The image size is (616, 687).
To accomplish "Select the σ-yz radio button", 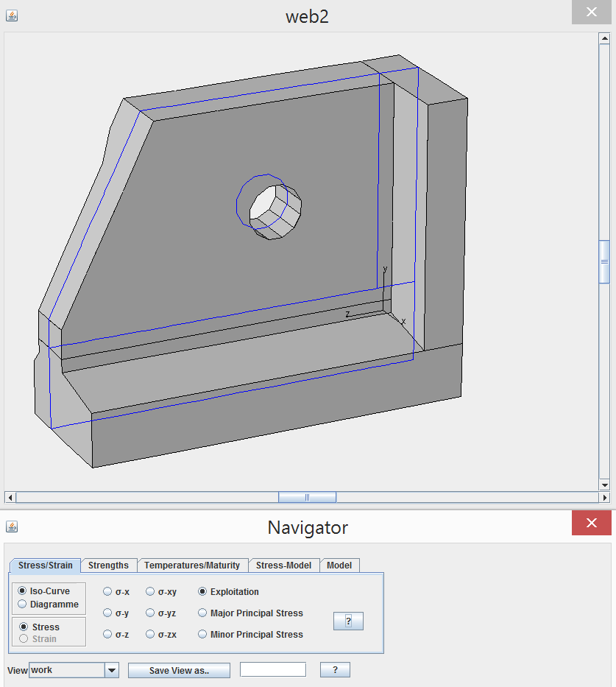I will 150,613.
